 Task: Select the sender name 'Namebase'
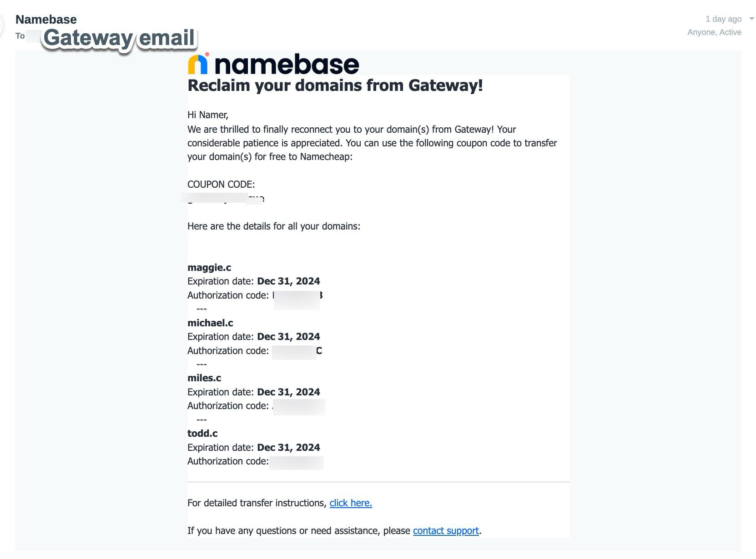tap(46, 20)
